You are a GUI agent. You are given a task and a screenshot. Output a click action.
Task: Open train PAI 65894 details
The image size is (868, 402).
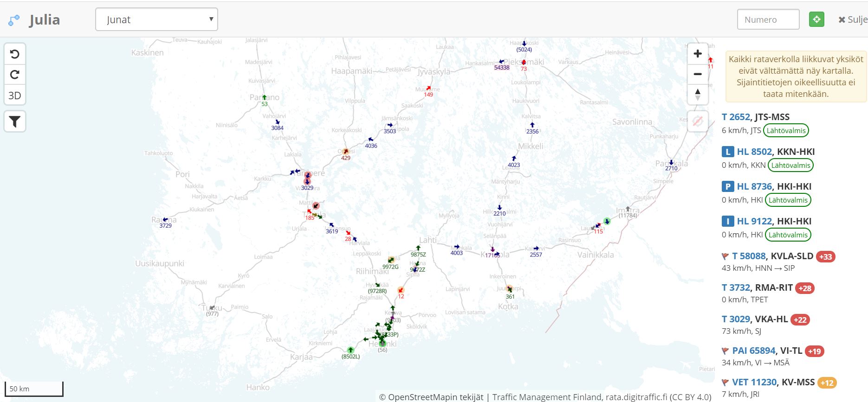754,351
